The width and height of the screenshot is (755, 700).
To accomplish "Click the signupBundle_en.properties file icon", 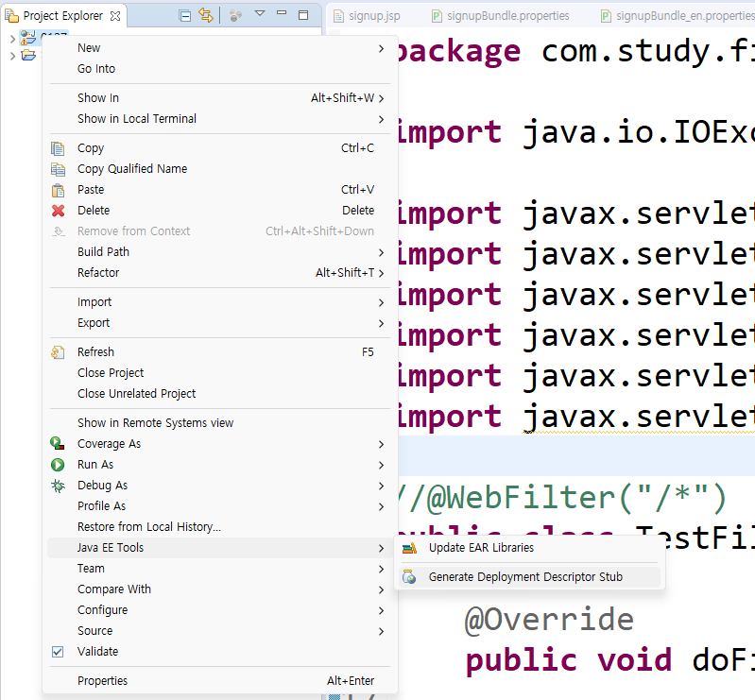I will click(607, 16).
